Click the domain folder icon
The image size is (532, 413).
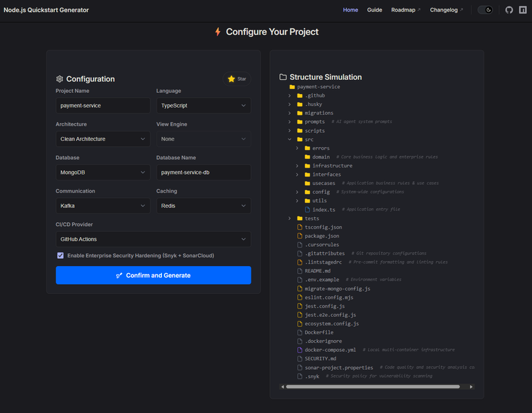[308, 157]
